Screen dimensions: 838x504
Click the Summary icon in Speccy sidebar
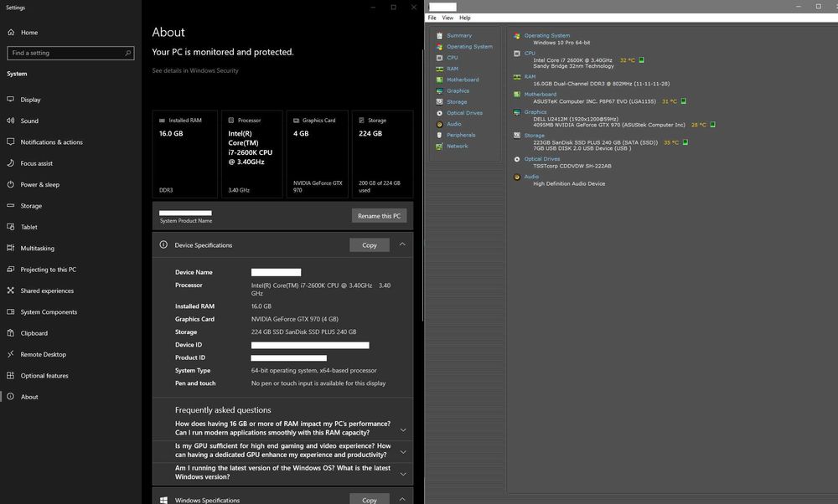pos(439,36)
